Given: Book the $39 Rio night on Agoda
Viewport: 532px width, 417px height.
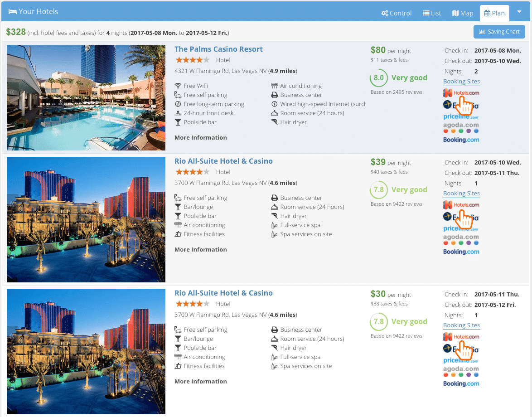Looking at the screenshot, I should click(x=461, y=239).
